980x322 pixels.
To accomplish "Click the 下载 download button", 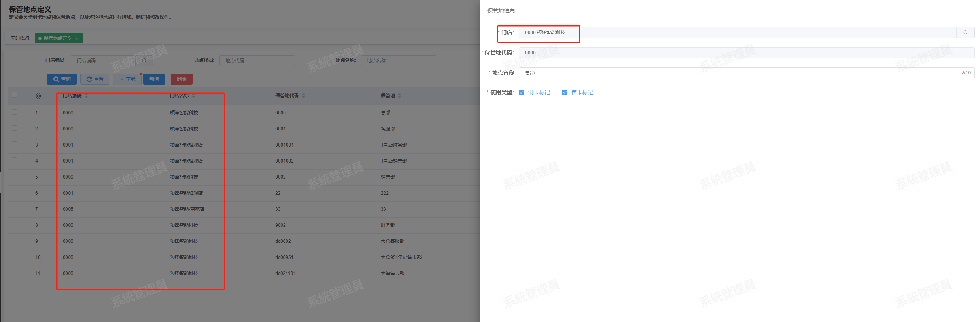I will [x=127, y=79].
